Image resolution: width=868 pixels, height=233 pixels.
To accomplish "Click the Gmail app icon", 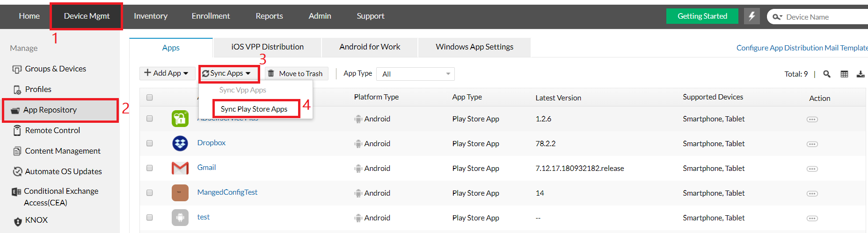I will [x=180, y=168].
